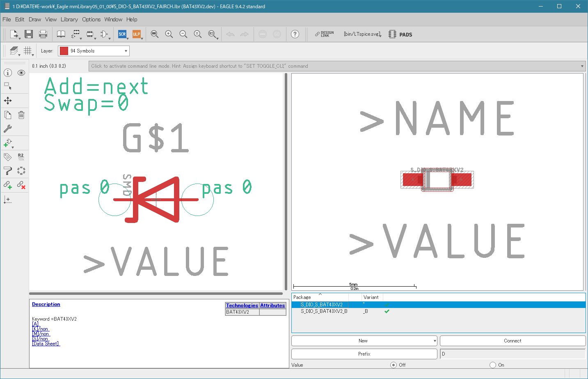Click the Help question mark icon
This screenshot has height=379, width=588.
point(295,34)
